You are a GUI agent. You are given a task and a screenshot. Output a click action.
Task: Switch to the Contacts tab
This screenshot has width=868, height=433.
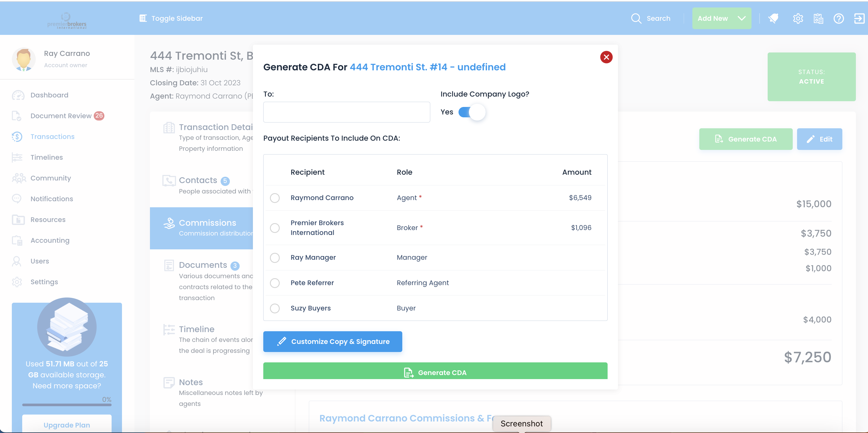coord(202,186)
